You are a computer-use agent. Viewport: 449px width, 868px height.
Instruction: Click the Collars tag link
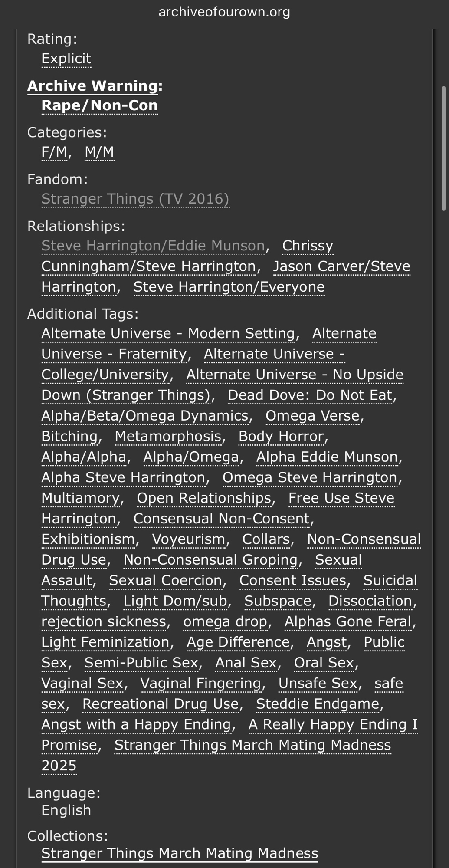pyautogui.click(x=265, y=539)
